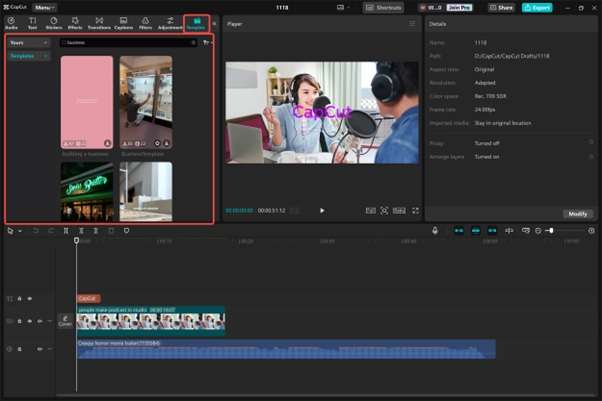Open the Shortcuts panel
This screenshot has width=602, height=401.
tap(384, 7)
